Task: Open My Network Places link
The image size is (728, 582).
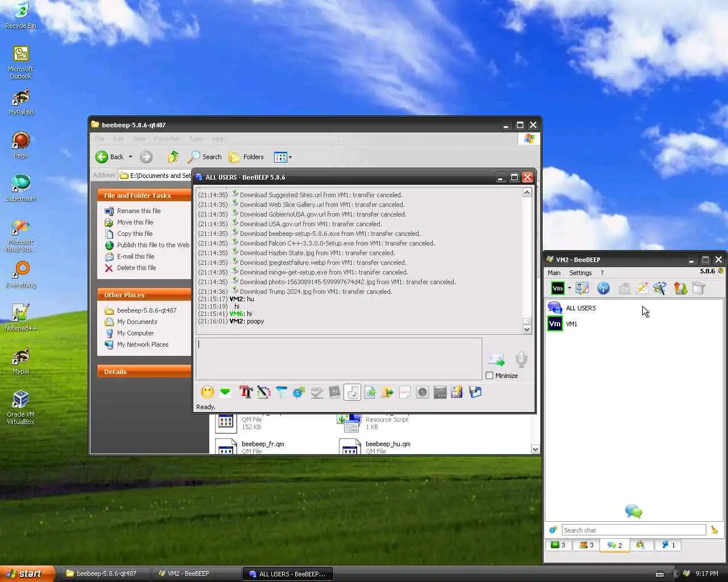Action: [143, 344]
